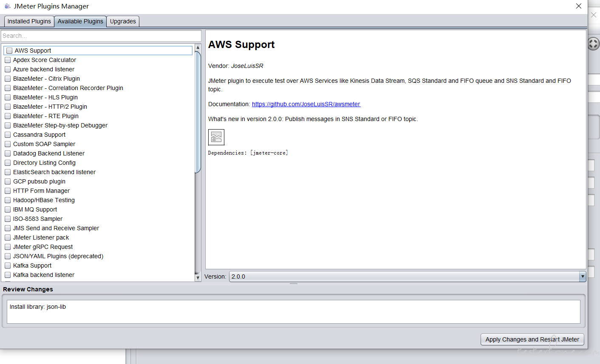Check the BlazeMeter - Citrix Plugin box
Viewport: 600px width, 364px height.
8,79
